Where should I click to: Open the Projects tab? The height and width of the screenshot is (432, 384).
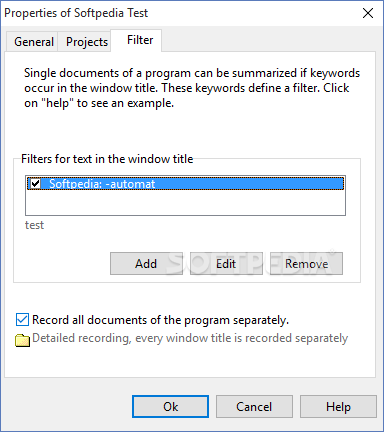(x=87, y=42)
